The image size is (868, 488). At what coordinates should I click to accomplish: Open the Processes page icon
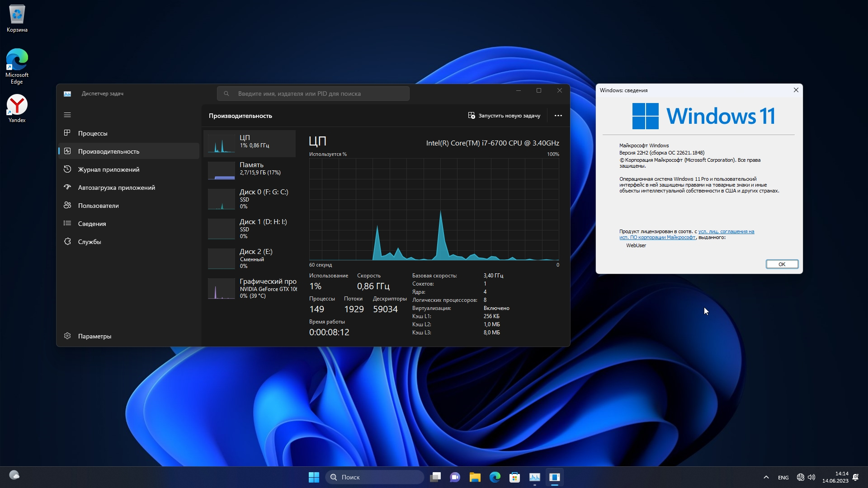(67, 133)
